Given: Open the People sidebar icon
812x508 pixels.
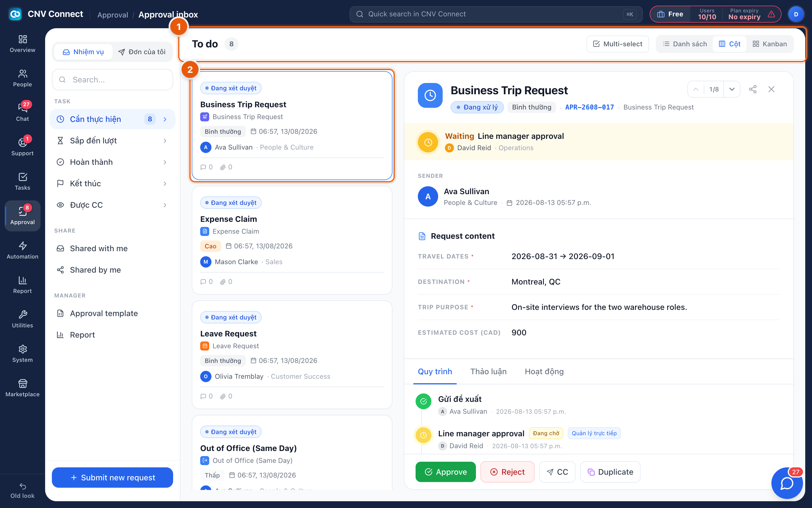Looking at the screenshot, I should [23, 78].
